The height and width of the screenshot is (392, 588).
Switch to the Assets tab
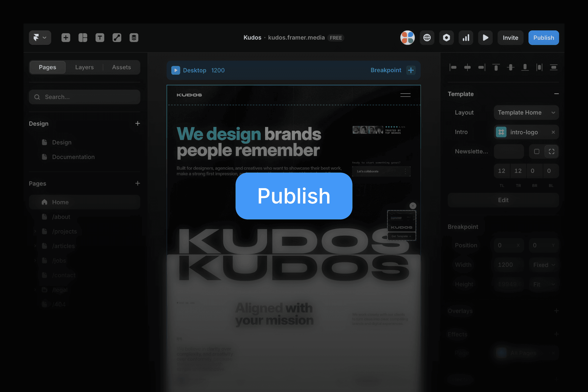[122, 67]
